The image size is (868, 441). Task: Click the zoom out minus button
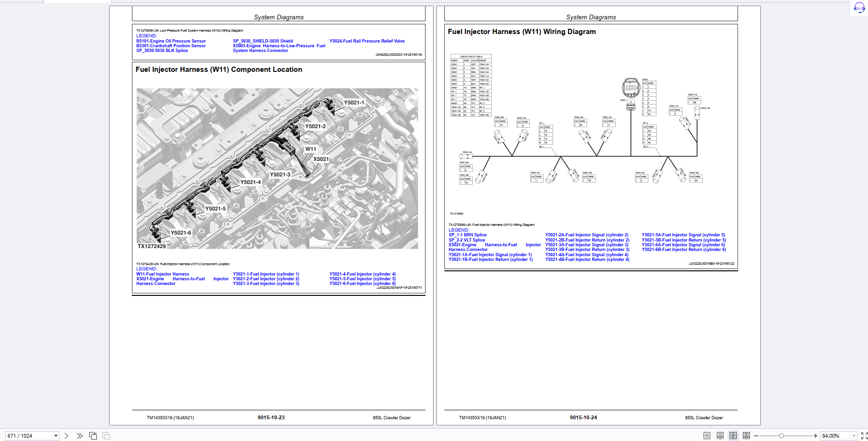point(756,436)
